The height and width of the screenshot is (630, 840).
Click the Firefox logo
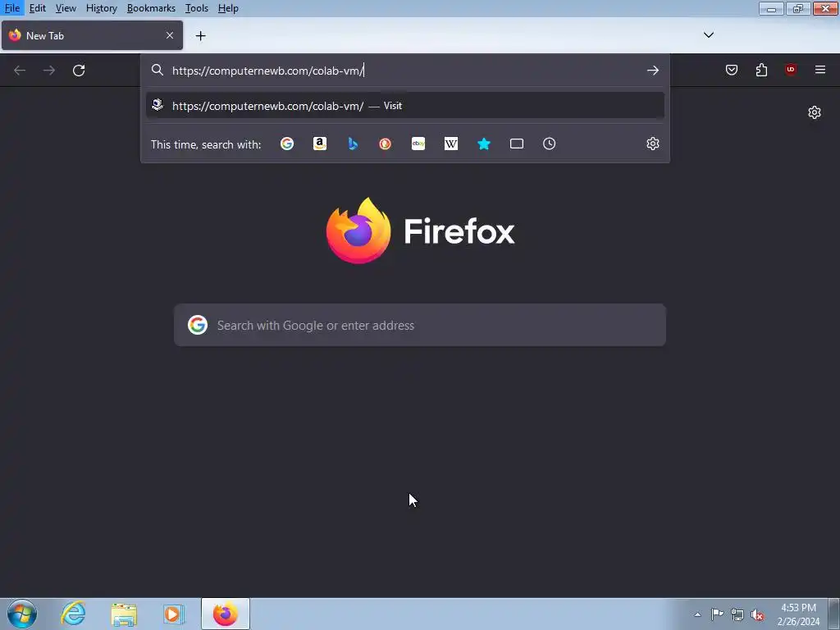(421, 231)
